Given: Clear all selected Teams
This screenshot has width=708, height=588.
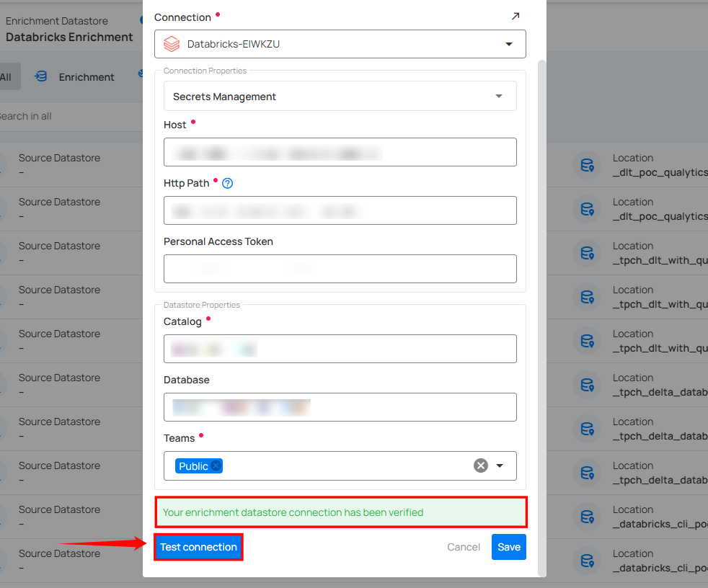Looking at the screenshot, I should tap(480, 465).
